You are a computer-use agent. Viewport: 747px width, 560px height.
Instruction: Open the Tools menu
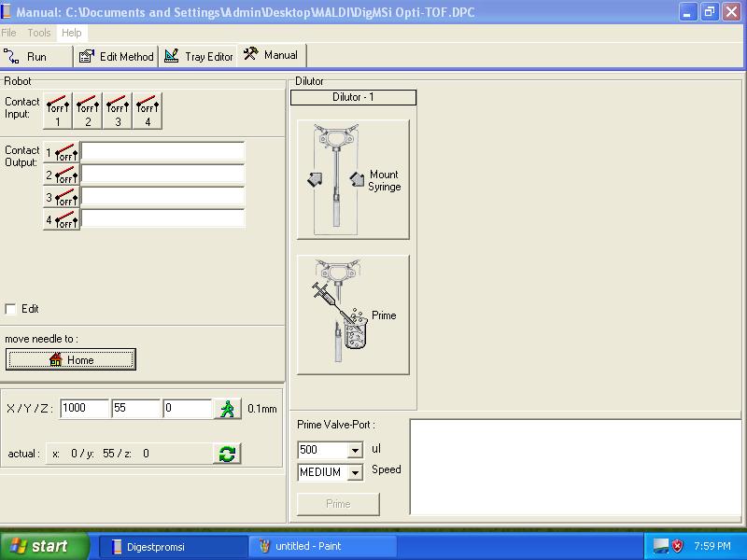coord(39,33)
